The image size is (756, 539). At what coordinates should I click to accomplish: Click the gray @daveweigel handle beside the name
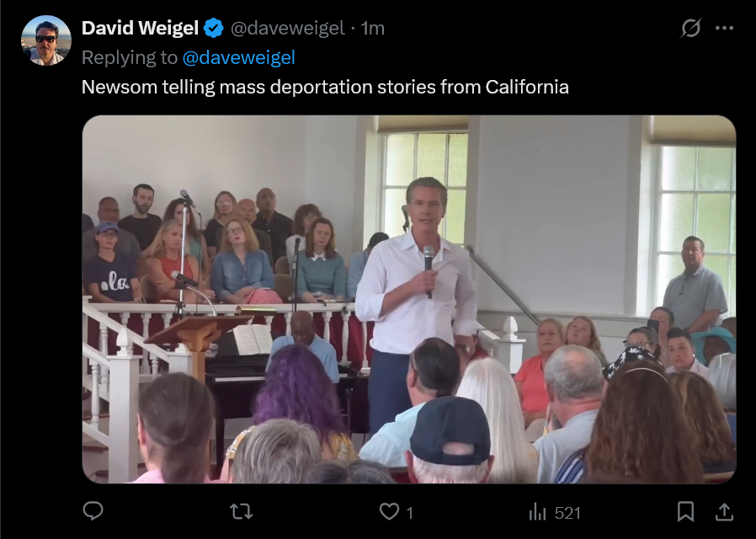(x=287, y=29)
